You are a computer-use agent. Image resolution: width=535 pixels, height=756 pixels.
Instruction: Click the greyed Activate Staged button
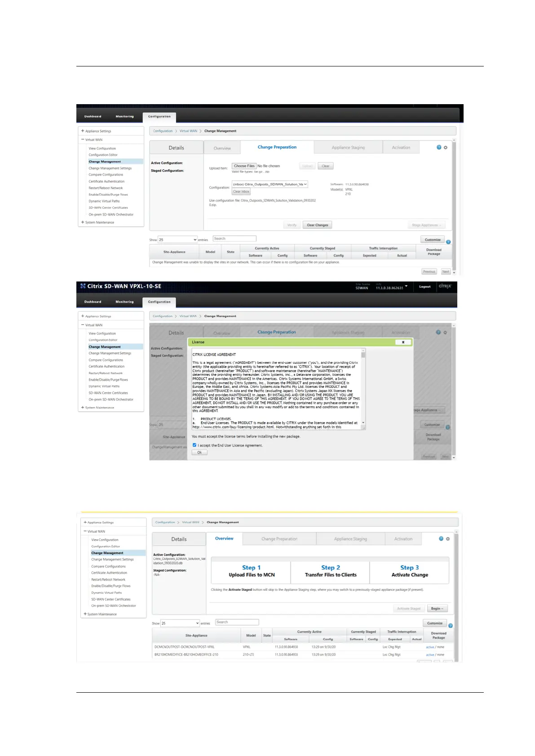[409, 609]
